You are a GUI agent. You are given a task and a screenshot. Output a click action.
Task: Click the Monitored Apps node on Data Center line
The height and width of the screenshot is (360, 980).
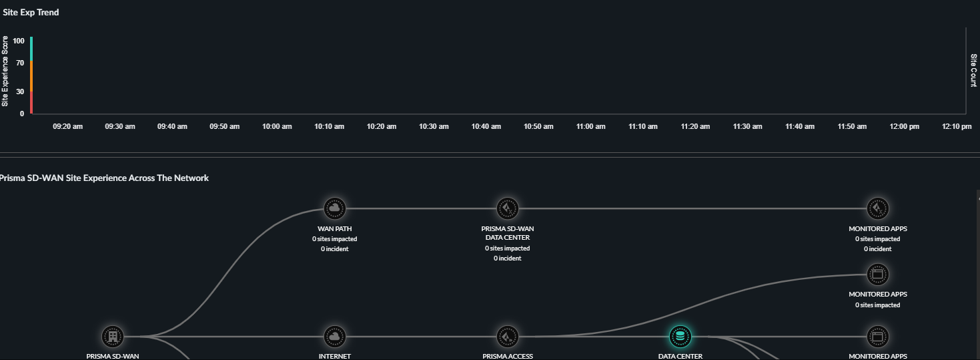[x=877, y=337]
